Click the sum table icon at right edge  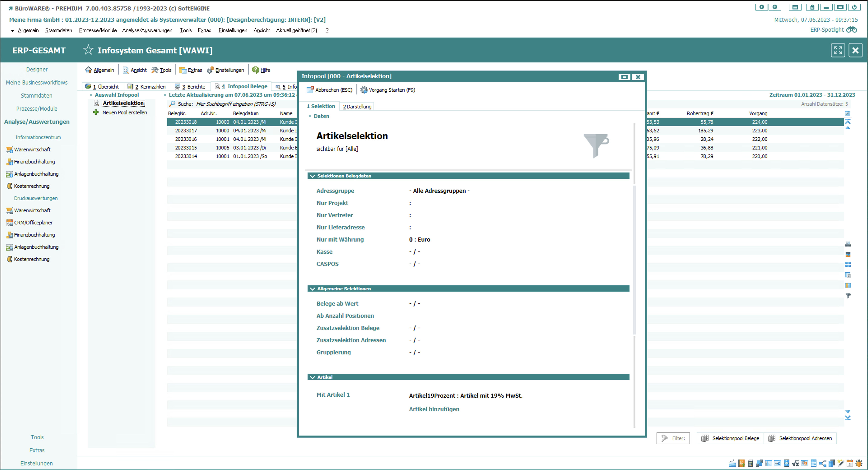click(848, 275)
